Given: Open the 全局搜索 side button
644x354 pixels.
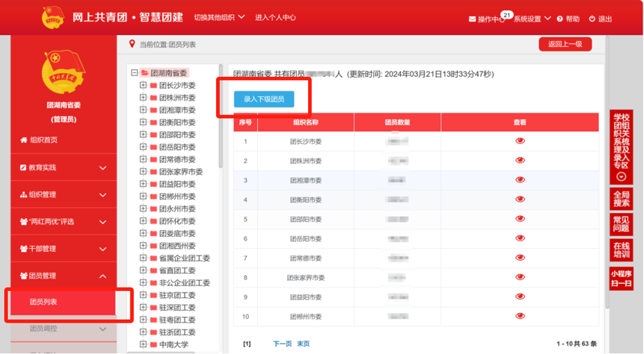Looking at the screenshot, I should pyautogui.click(x=621, y=199).
